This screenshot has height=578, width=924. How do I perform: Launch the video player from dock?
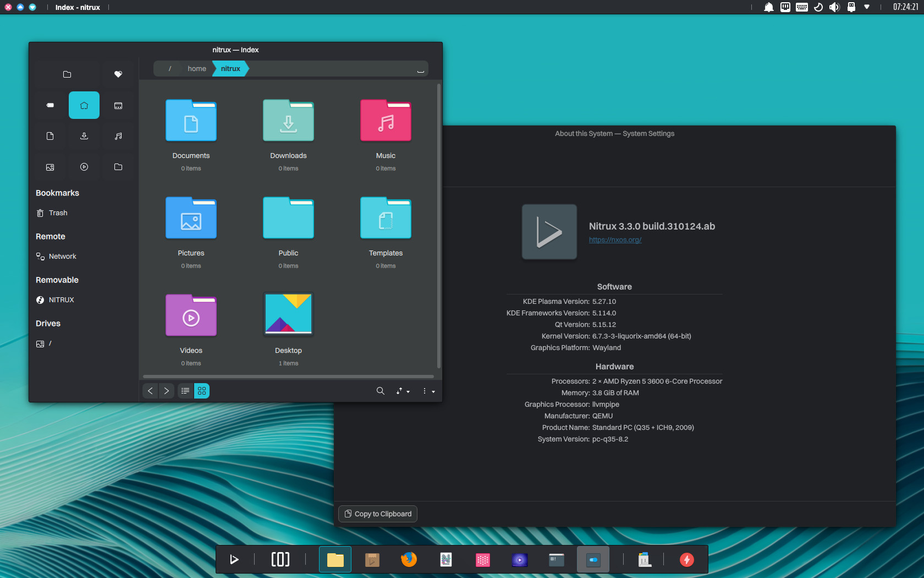click(520, 560)
